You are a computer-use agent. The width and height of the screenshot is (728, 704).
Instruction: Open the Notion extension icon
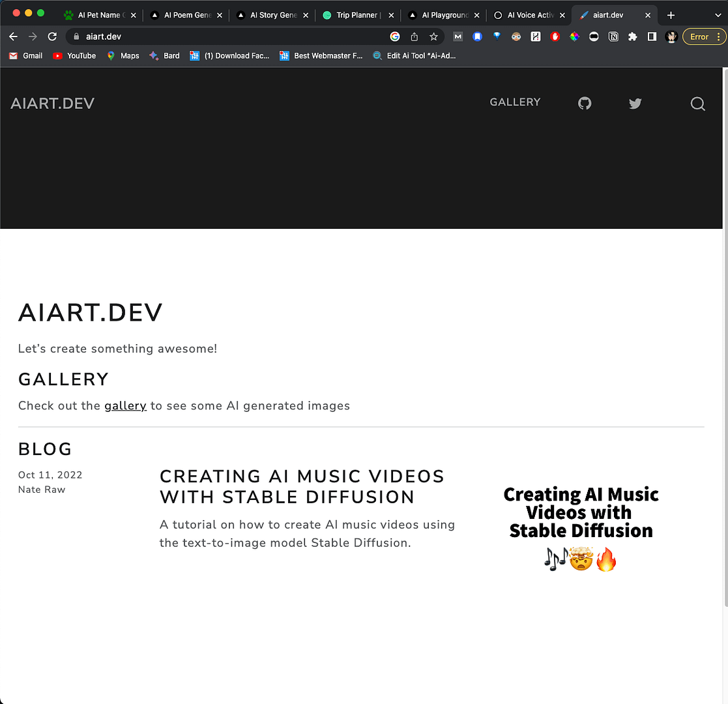tap(613, 37)
